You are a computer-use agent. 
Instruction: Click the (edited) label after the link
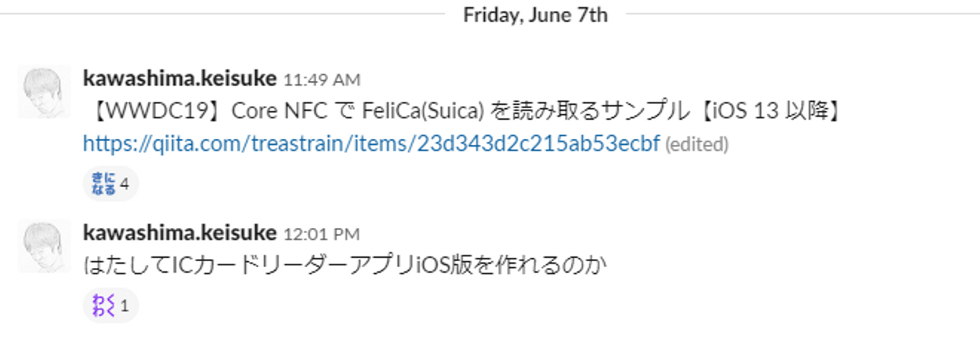(696, 144)
